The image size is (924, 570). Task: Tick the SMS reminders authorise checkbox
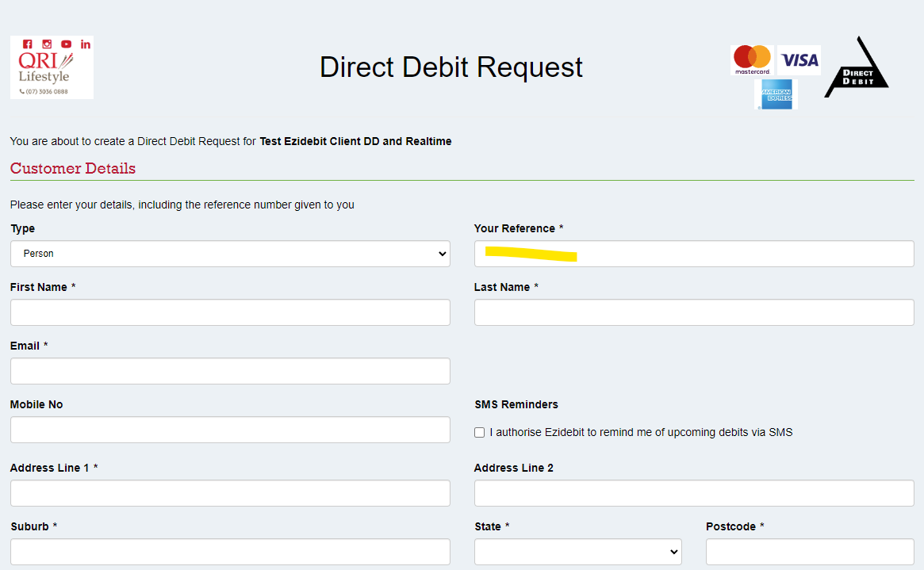tap(480, 433)
